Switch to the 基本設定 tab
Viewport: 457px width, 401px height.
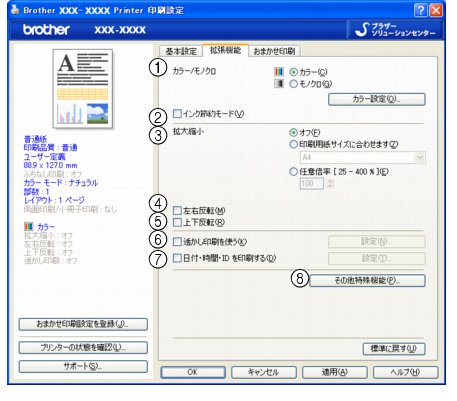[x=181, y=51]
